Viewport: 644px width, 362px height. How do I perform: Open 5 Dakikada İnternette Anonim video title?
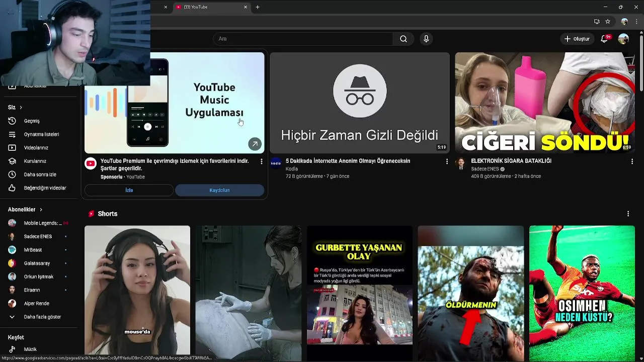click(348, 161)
